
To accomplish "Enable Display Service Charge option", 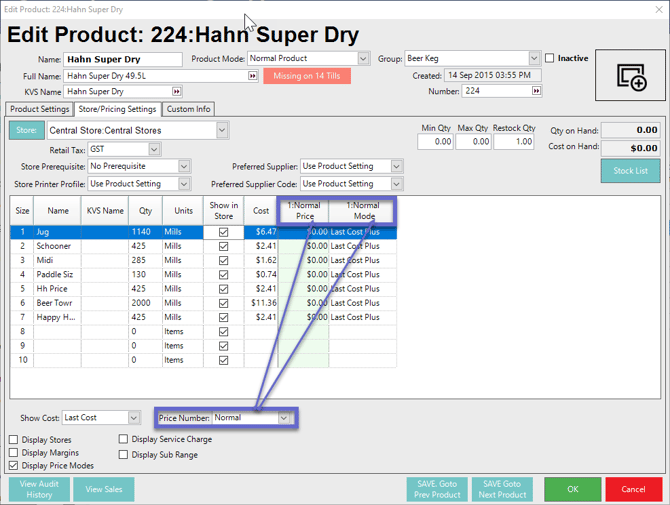I will 124,440.
